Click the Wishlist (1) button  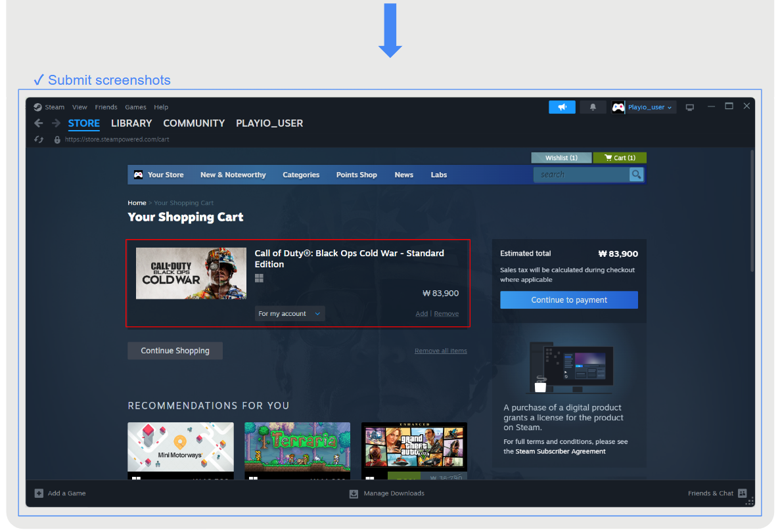click(562, 158)
